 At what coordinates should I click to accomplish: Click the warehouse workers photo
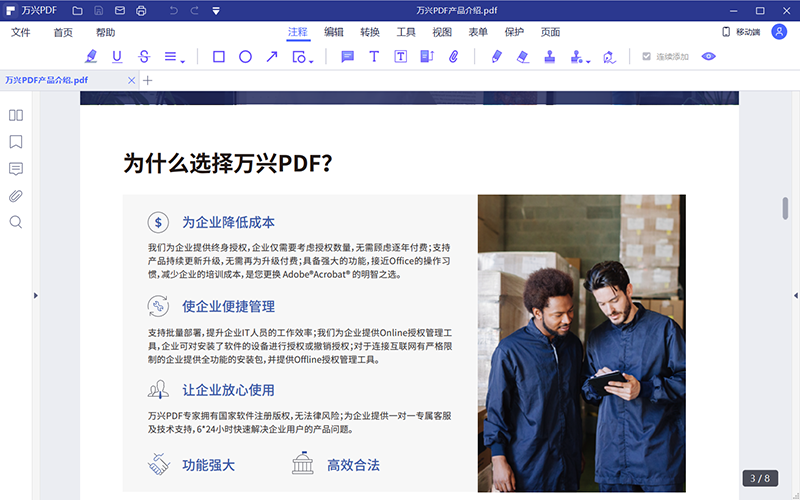582,343
